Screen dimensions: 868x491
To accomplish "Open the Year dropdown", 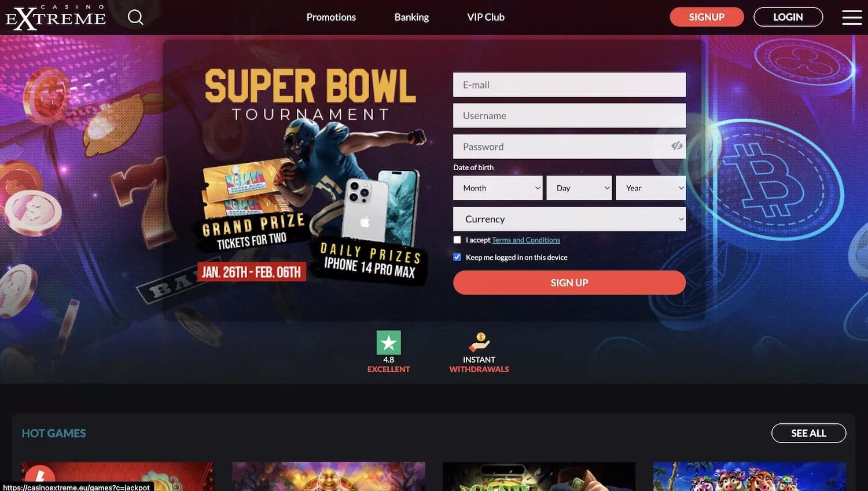I will (x=651, y=188).
